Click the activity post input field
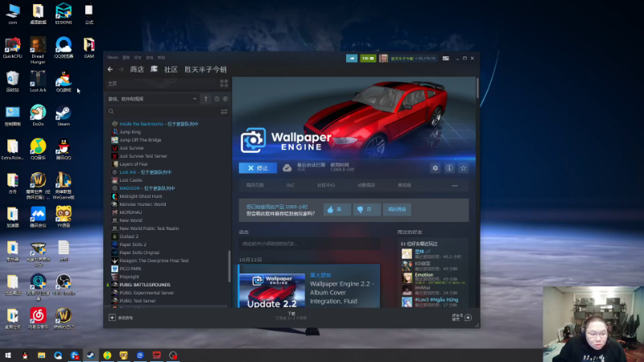The image size is (644, 362). pos(309,244)
